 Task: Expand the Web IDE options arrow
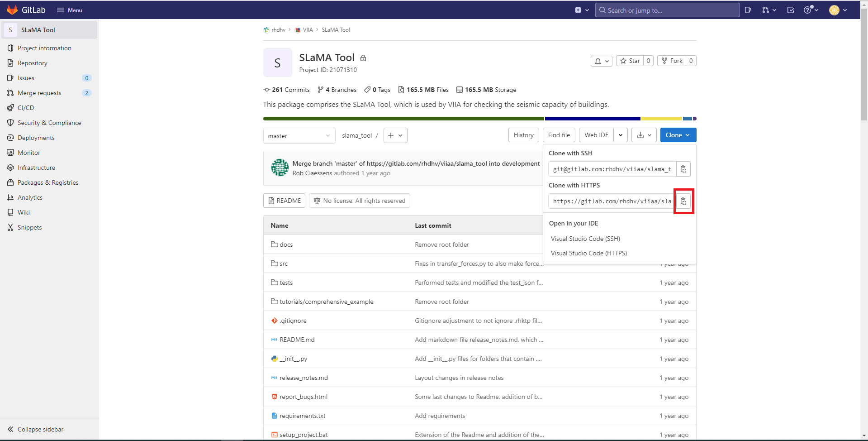pos(621,135)
